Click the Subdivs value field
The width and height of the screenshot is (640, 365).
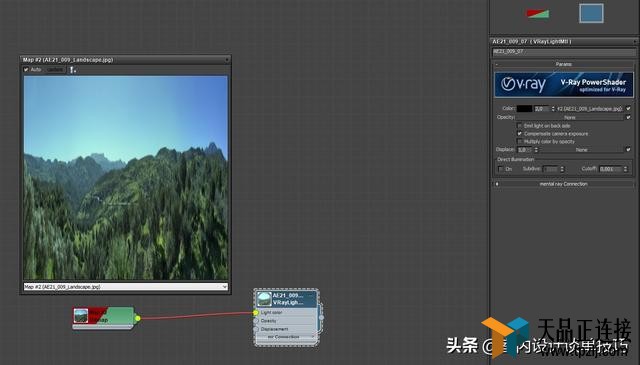tap(551, 169)
